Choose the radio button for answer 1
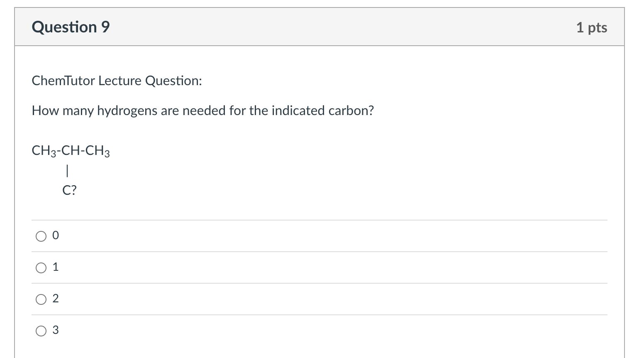 coord(41,268)
